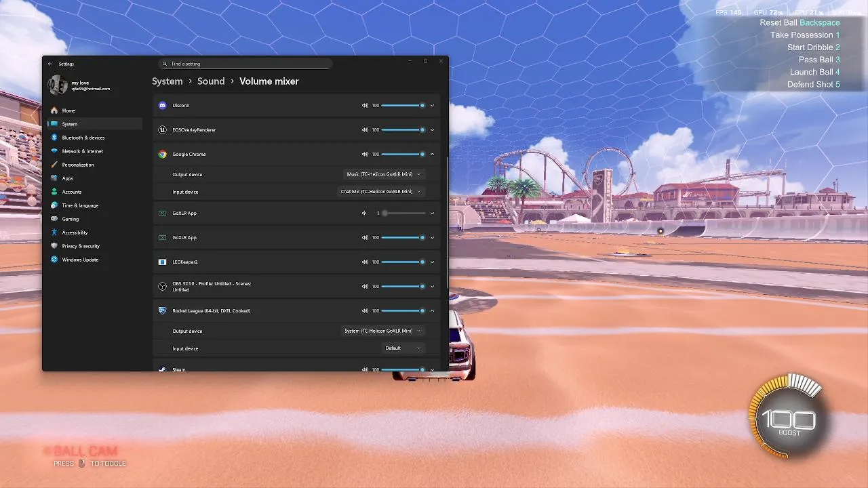This screenshot has height=488, width=868.
Task: Open the user profile avatar picture
Action: click(58, 85)
